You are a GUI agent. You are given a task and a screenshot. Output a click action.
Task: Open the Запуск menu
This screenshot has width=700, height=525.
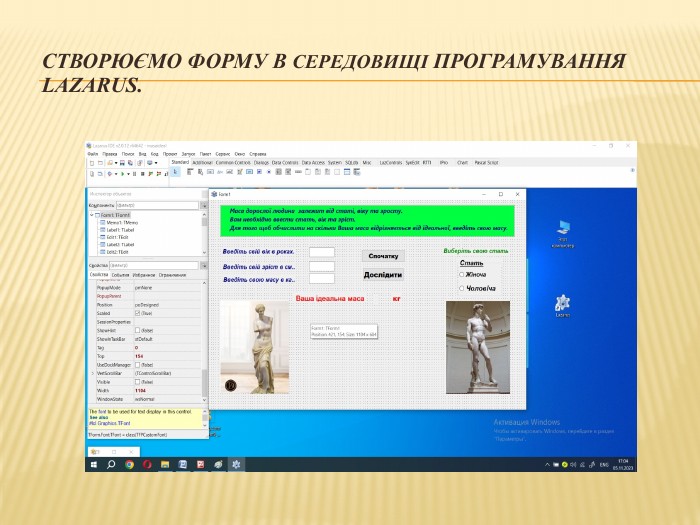click(188, 154)
